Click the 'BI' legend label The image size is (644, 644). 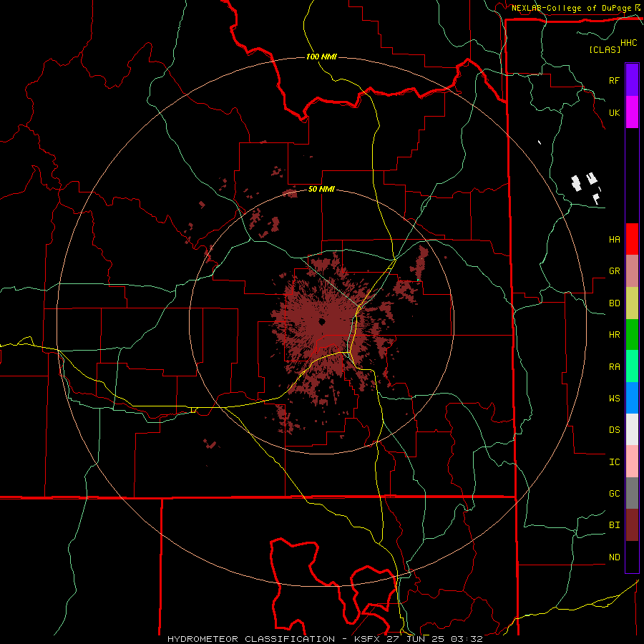pos(614,525)
